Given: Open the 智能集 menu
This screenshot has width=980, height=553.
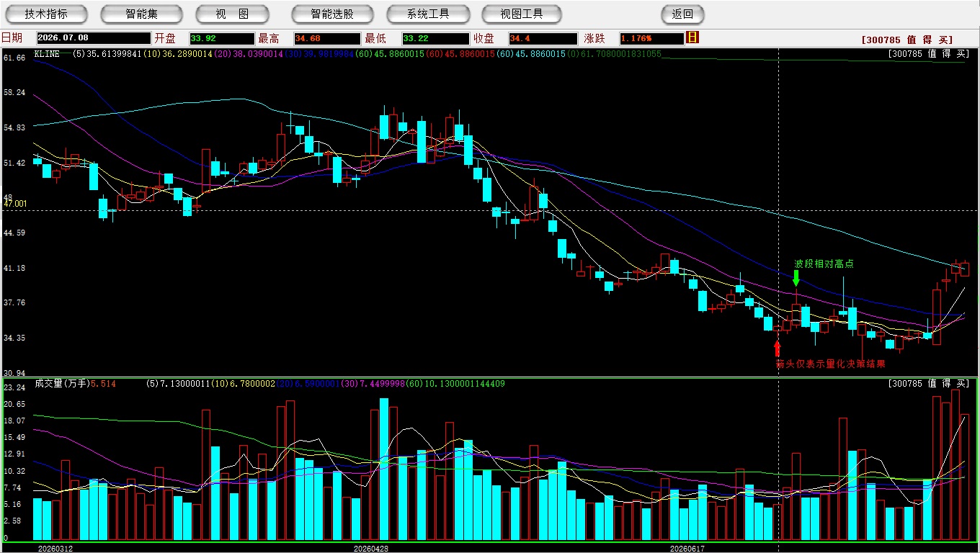Looking at the screenshot, I should pos(141,14).
